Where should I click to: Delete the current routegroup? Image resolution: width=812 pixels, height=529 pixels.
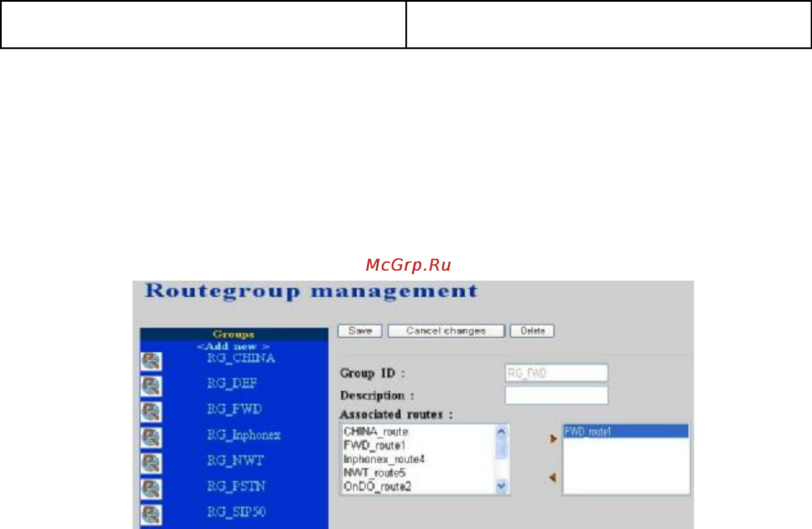coord(532,331)
